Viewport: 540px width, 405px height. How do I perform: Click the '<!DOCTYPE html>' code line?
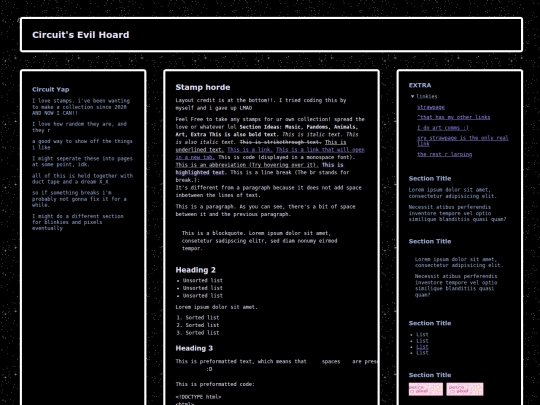[198, 397]
